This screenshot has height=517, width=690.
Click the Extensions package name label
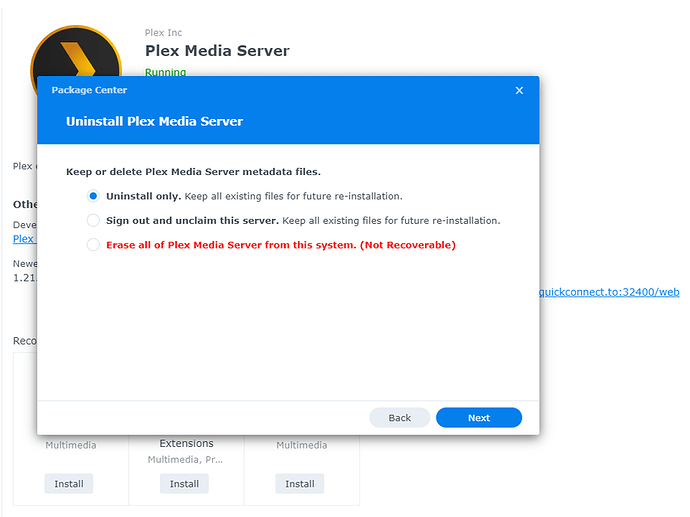click(187, 444)
